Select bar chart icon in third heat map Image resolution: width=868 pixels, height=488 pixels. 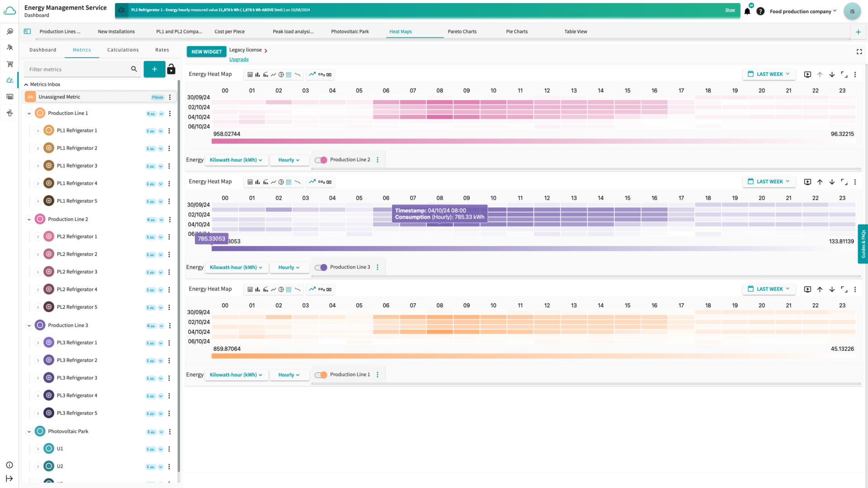tap(258, 290)
